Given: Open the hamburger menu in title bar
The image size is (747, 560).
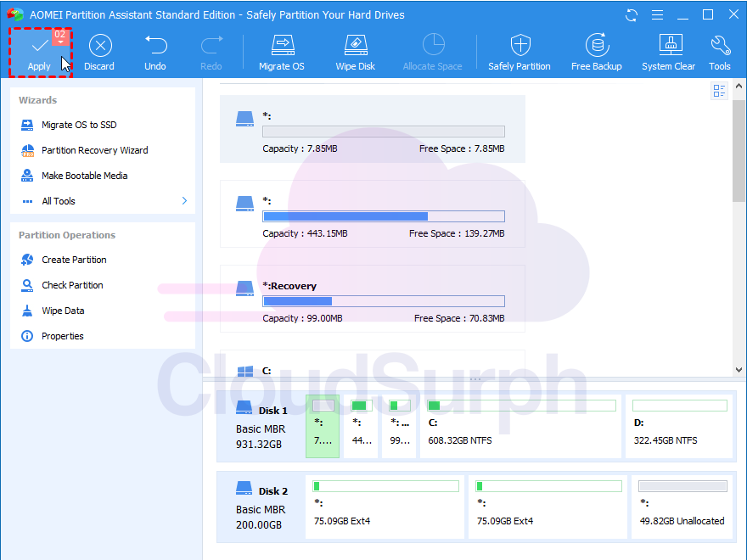Looking at the screenshot, I should (x=657, y=14).
